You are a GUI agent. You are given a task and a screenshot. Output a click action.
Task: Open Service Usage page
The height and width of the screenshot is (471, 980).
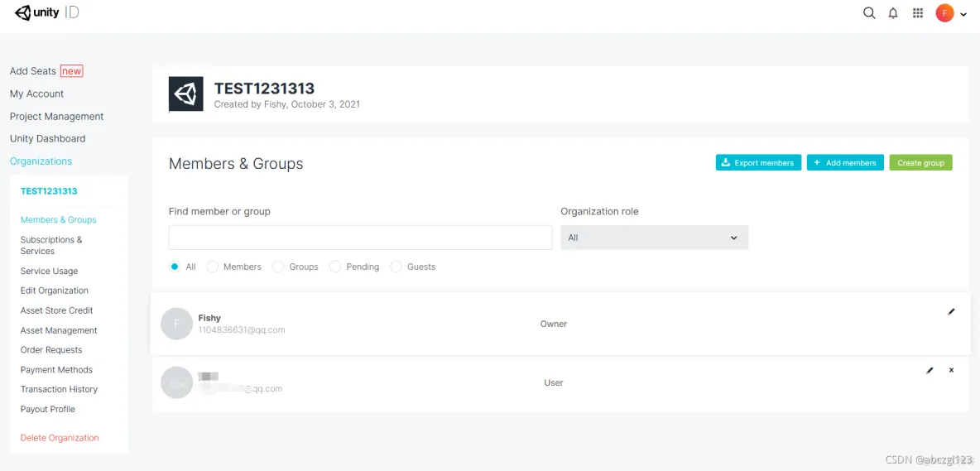(x=49, y=272)
